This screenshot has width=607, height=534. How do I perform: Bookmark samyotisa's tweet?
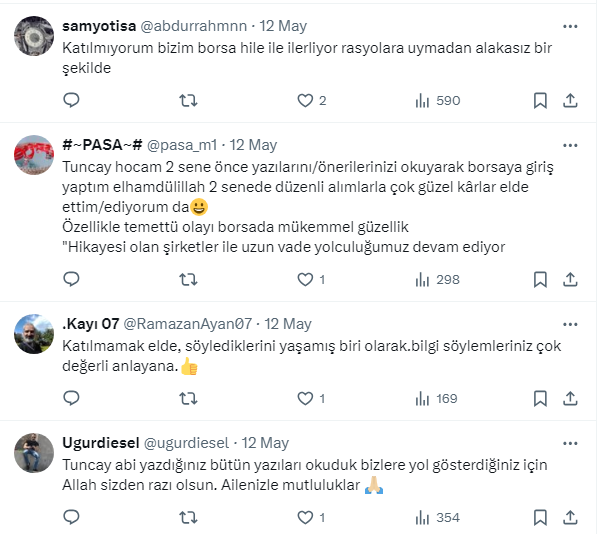(x=540, y=100)
